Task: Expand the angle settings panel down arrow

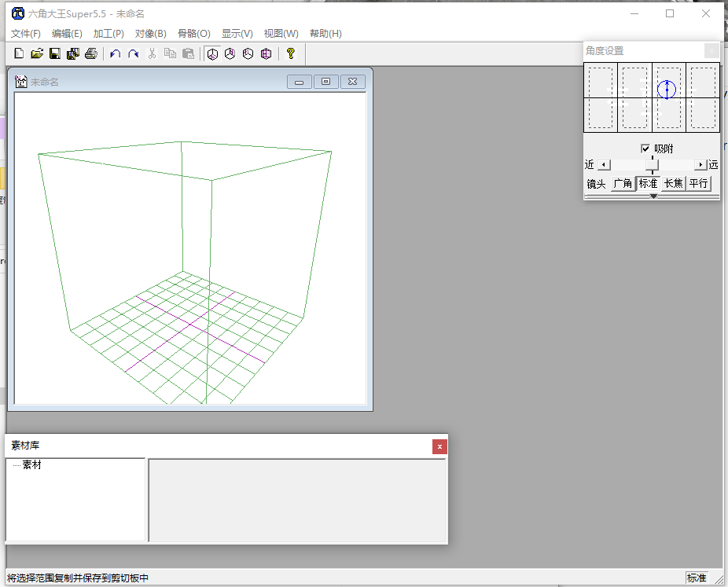Action: tap(653, 196)
